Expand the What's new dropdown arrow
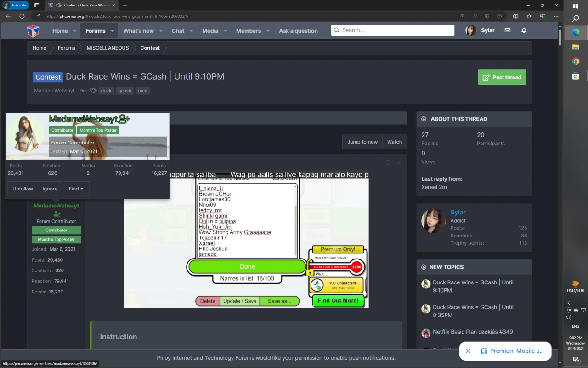 161,31
